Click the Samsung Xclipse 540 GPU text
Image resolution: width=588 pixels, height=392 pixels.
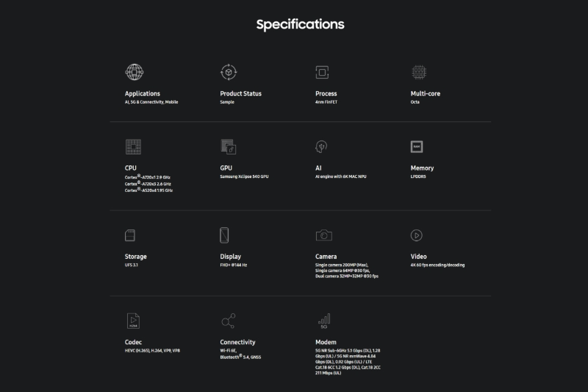tap(244, 177)
